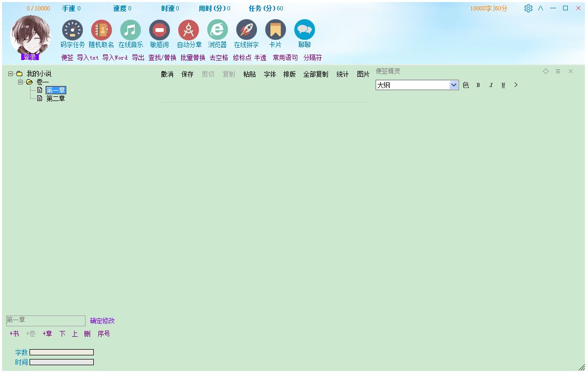The image size is (588, 374).
Task: Click the 随机取名 random name icon
Action: [102, 30]
